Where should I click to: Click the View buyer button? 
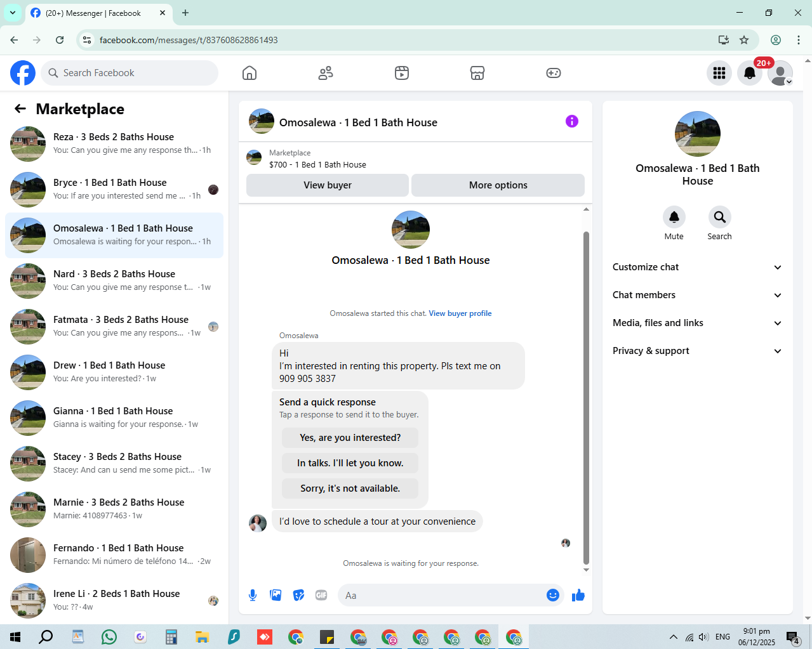coord(328,185)
